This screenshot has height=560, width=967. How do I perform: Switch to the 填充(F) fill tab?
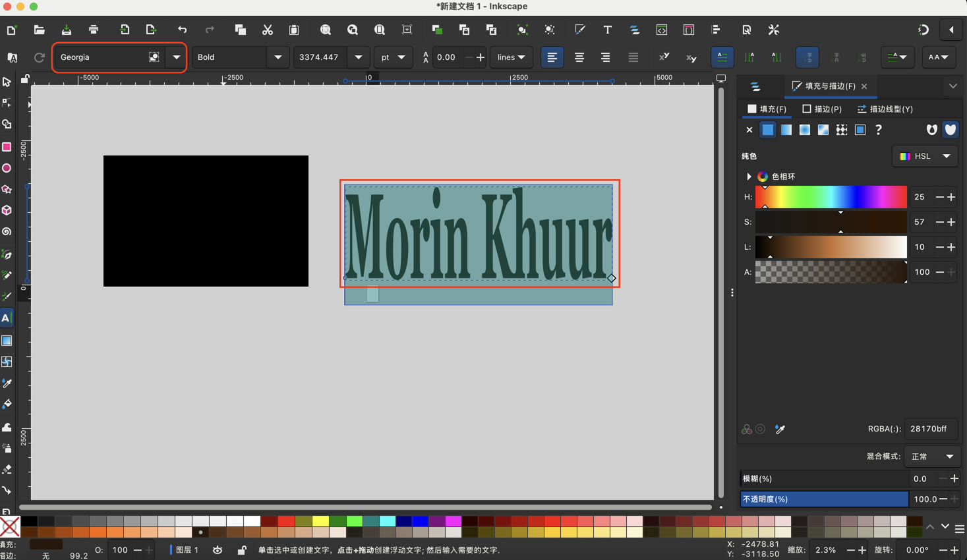click(766, 109)
